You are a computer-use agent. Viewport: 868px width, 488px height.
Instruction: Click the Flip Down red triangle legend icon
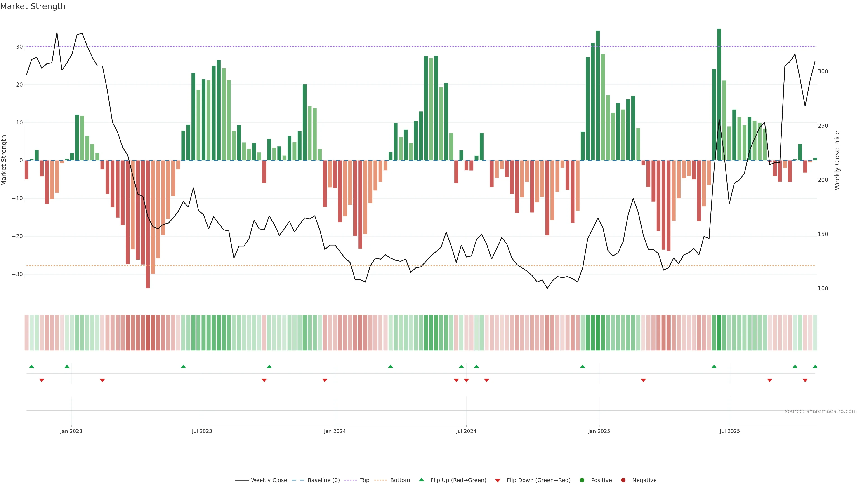(498, 481)
